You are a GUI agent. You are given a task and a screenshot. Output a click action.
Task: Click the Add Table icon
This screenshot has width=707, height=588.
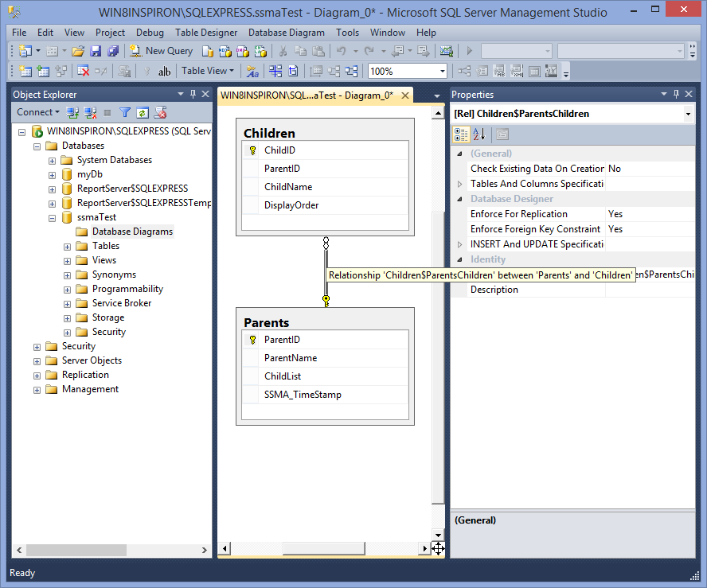click(43, 71)
